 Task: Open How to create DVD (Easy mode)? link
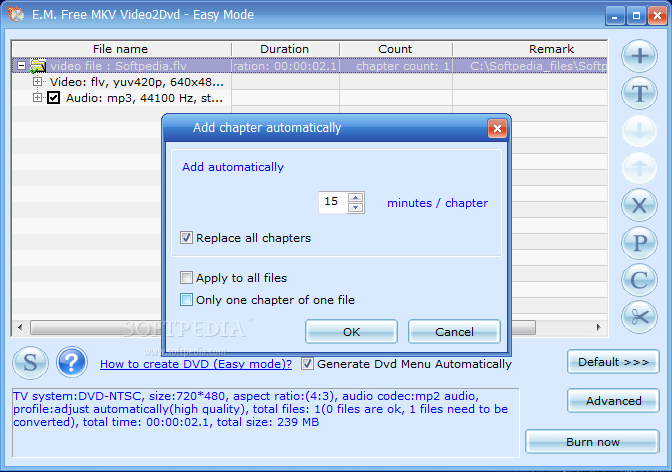196,364
